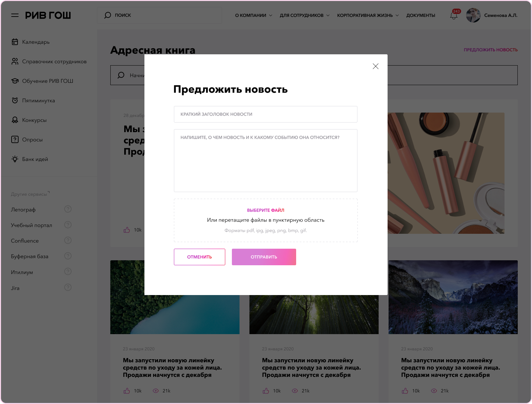Image resolution: width=532 pixels, height=404 pixels.
Task: Click the Обучение РИВ ГОШ graduation cap icon
Action: point(15,81)
